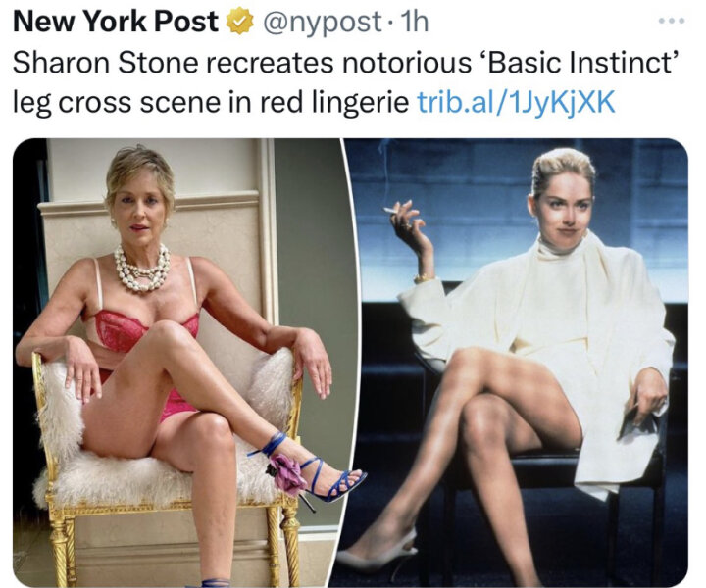This screenshot has width=706, height=588.
Task: Click the curved divider between the two photos
Action: 351,363
